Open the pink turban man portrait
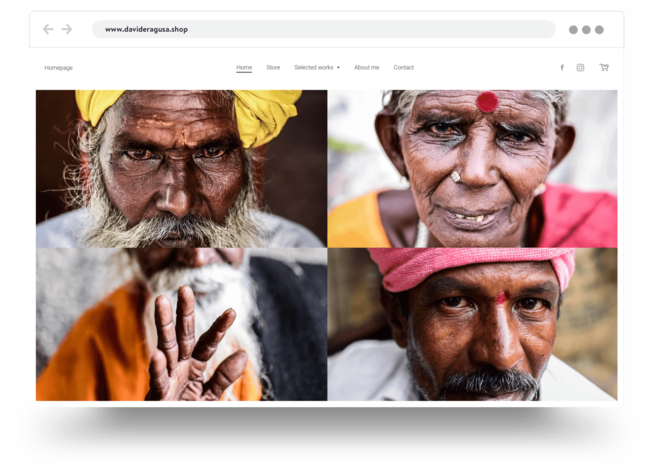 click(472, 324)
